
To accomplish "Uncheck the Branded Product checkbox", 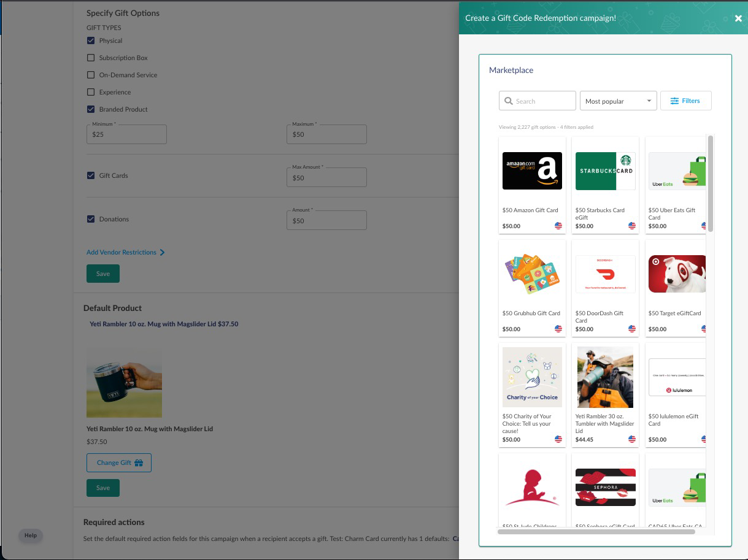I will click(x=91, y=109).
